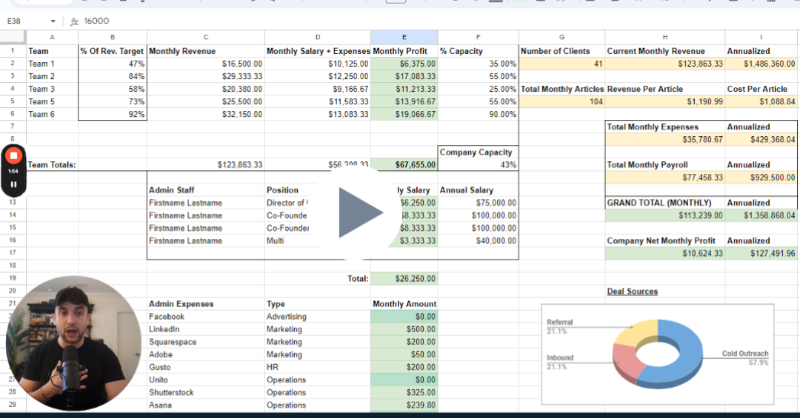The image size is (800, 418).
Task: Select column H header
Action: 665,37
